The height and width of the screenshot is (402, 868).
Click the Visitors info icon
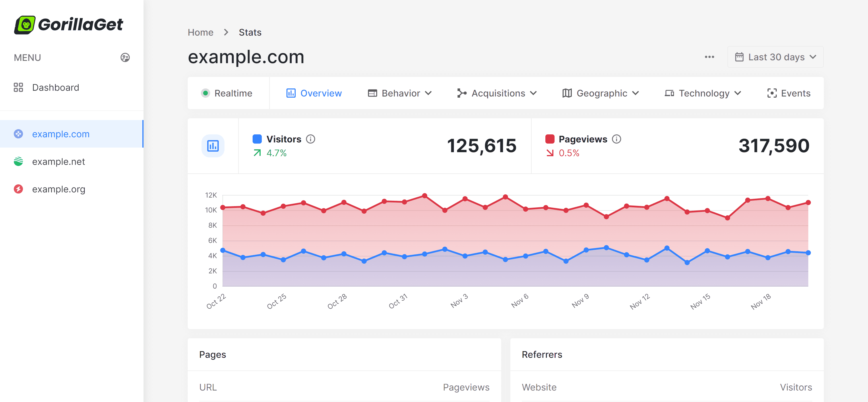click(311, 139)
